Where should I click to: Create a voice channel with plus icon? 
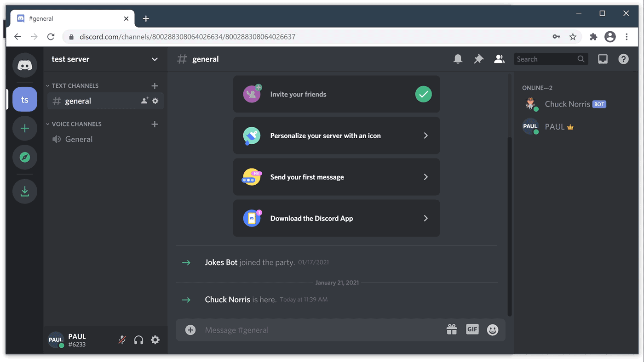(x=155, y=124)
